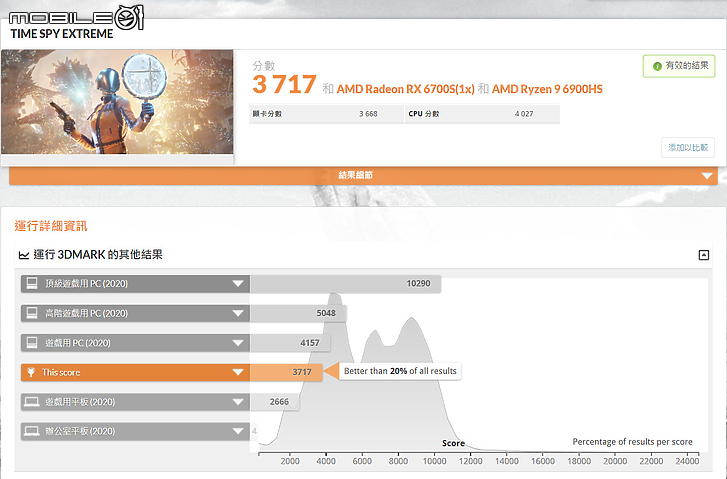Click the orange 3717 score bar

[x=286, y=372]
